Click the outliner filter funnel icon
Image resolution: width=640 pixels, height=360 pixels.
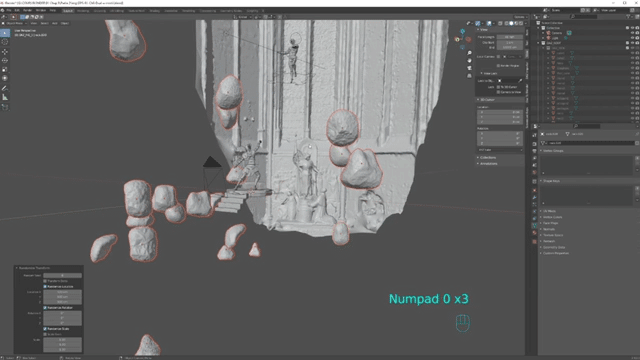(629, 17)
